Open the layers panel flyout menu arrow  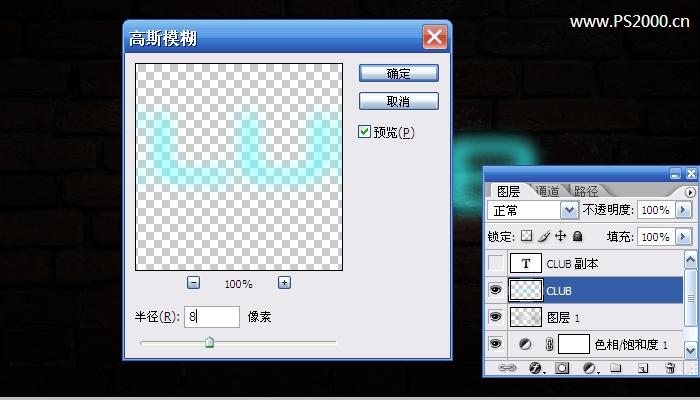coord(690,192)
